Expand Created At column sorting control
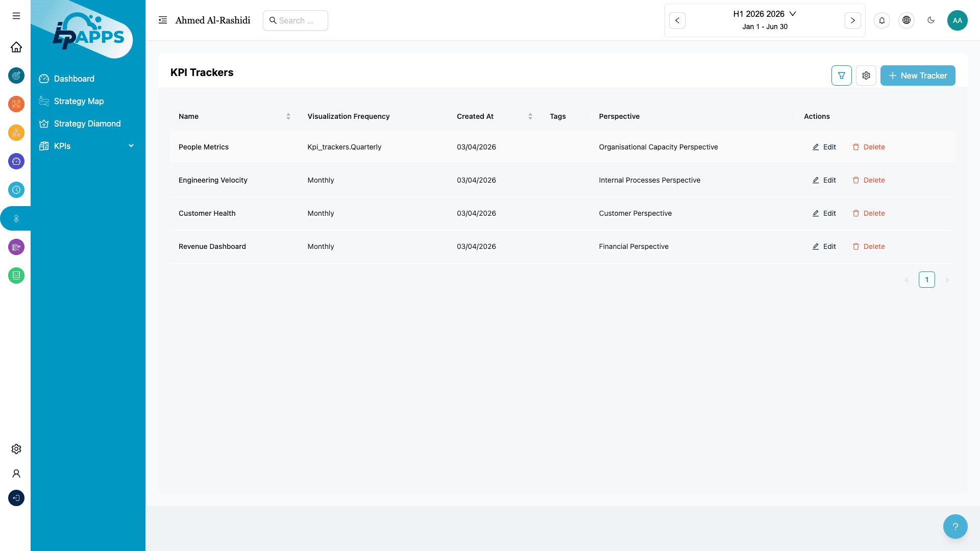This screenshot has height=551, width=980. [x=530, y=116]
